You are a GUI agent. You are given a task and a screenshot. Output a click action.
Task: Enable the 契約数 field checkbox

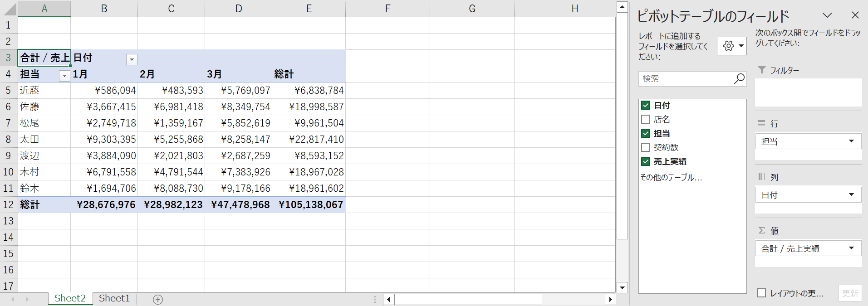point(646,147)
